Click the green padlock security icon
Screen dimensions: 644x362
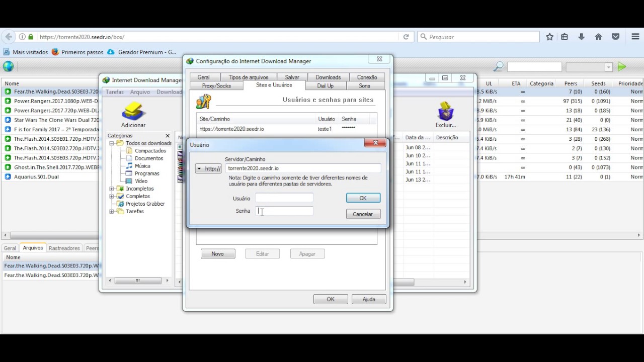pyautogui.click(x=31, y=37)
